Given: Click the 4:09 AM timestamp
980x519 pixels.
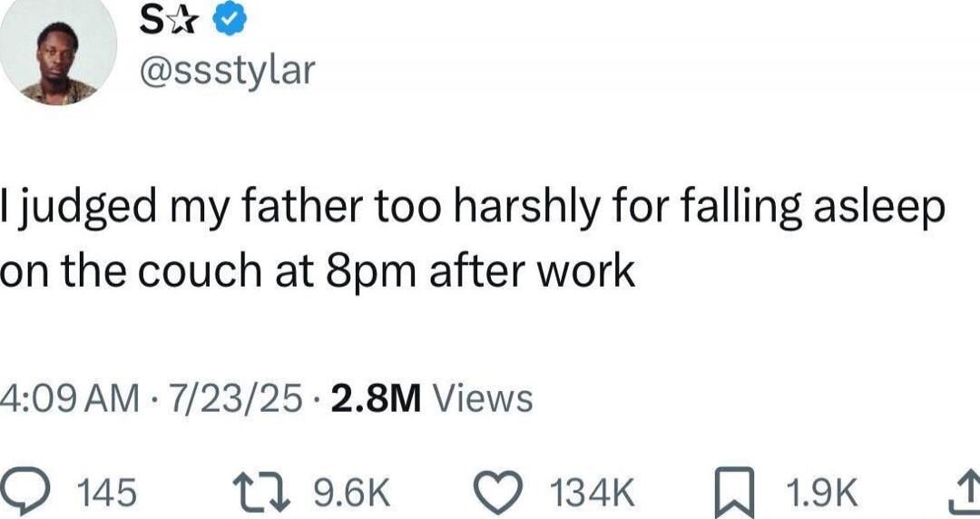Looking at the screenshot, I should pyautogui.click(x=70, y=397).
